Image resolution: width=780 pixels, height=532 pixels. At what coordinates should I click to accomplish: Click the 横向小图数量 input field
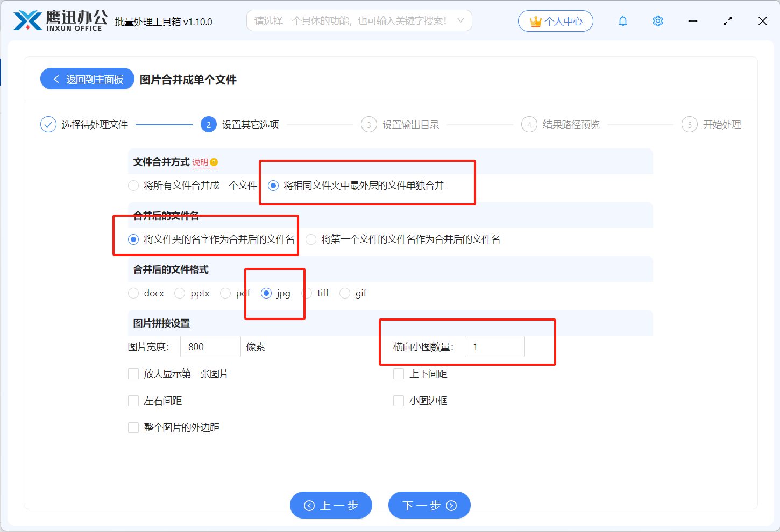pos(495,346)
